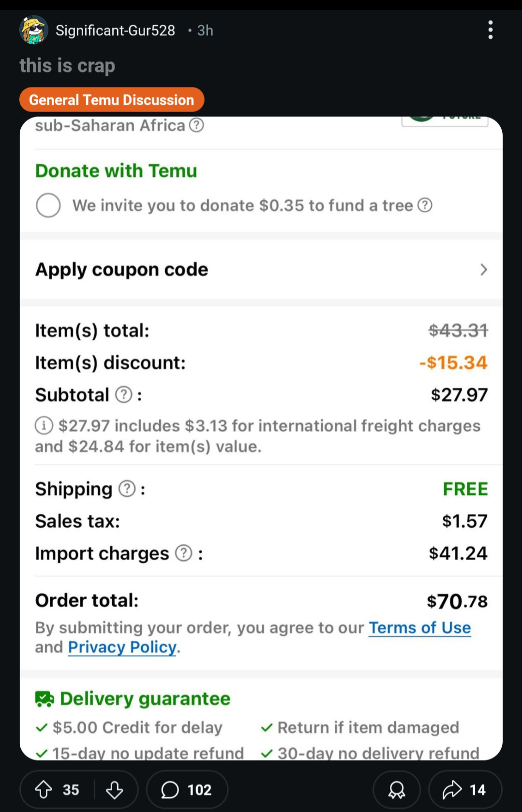The width and height of the screenshot is (522, 812).
Task: Downvote the post
Action: 115,790
